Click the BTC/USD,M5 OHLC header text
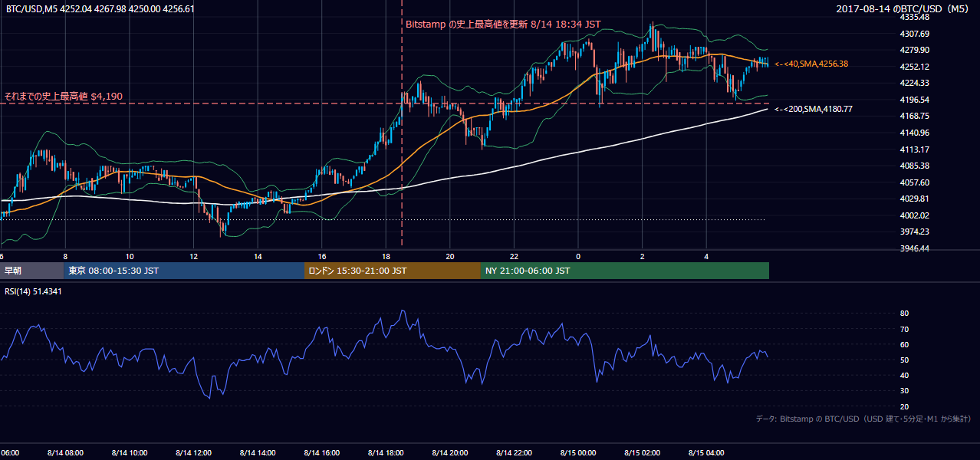Viewport: 980px width, 460px height. pyautogui.click(x=100, y=9)
